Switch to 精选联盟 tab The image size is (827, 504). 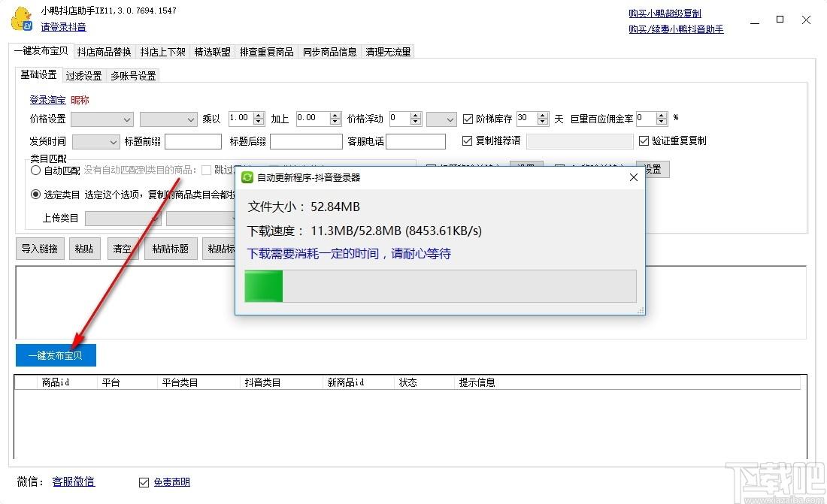point(212,52)
